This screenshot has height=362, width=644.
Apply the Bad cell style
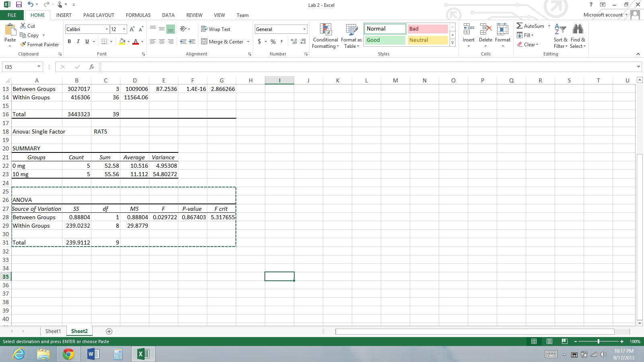[427, 29]
